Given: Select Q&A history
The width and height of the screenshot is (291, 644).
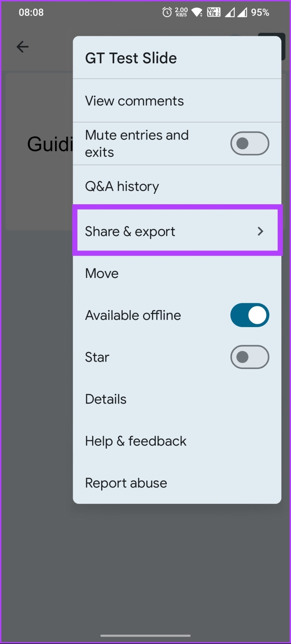Looking at the screenshot, I should (x=177, y=186).
